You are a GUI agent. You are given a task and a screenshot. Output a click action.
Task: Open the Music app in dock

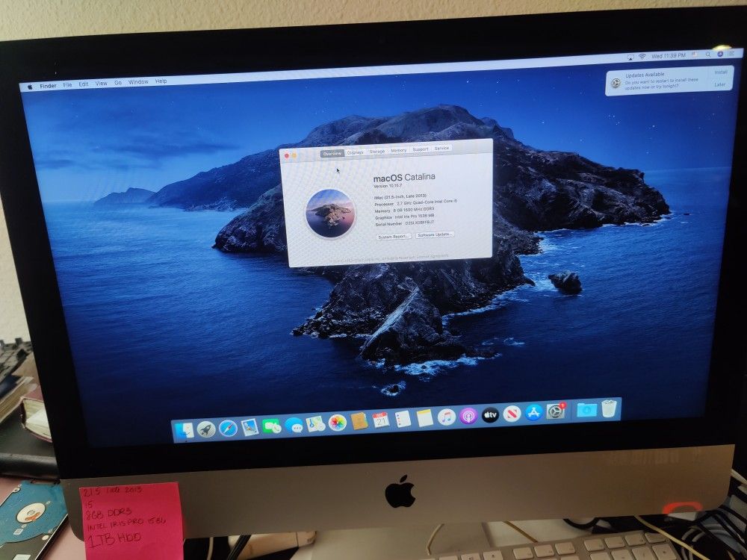pyautogui.click(x=447, y=417)
